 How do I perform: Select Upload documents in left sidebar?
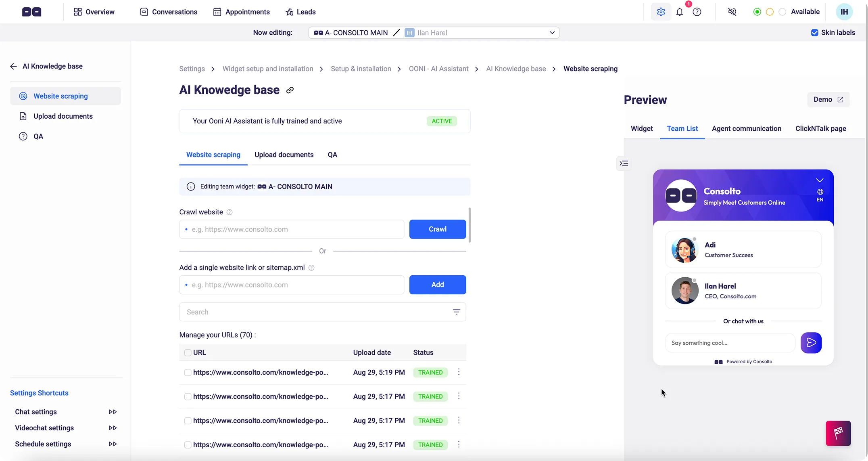pyautogui.click(x=65, y=116)
